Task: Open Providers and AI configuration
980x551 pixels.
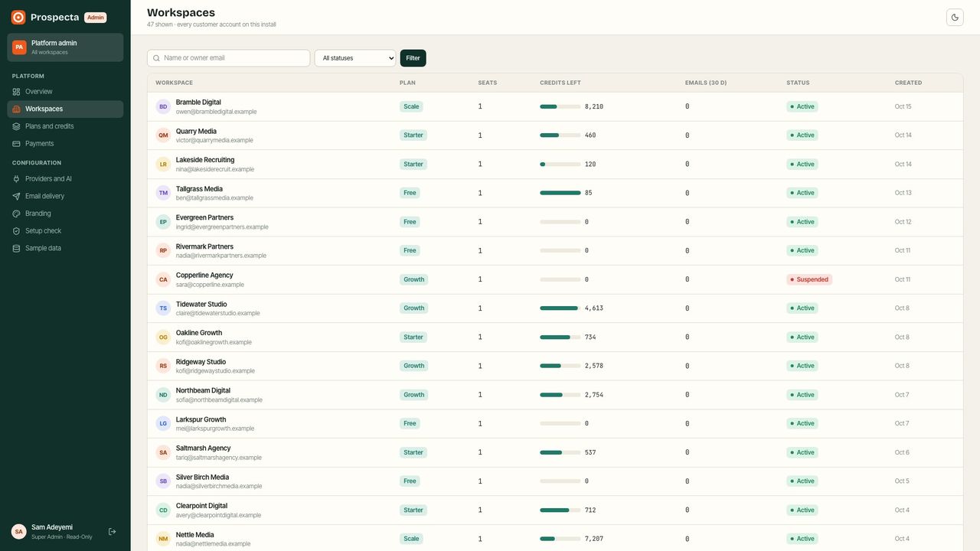Action: 65,179
